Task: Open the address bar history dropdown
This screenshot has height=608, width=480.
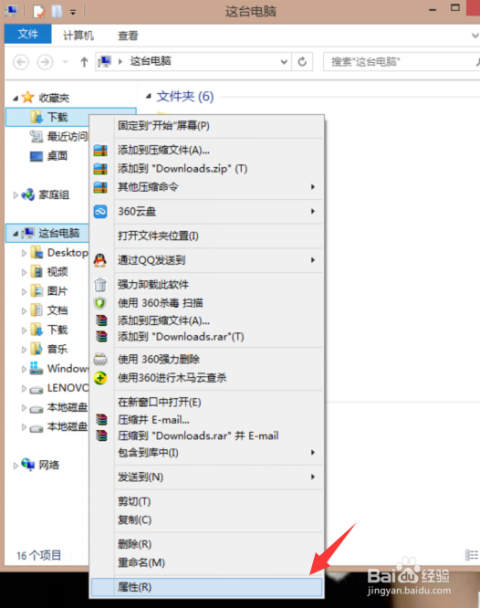Action: click(284, 62)
